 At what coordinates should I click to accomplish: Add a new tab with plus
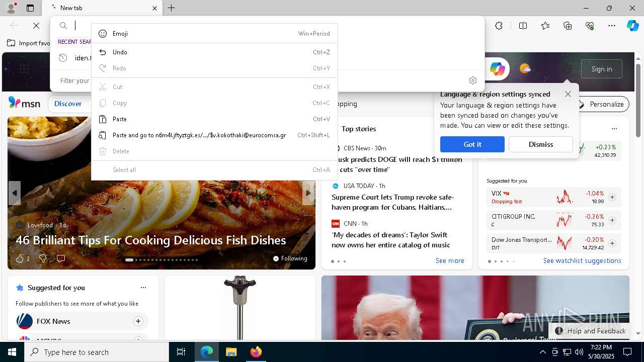(x=172, y=8)
